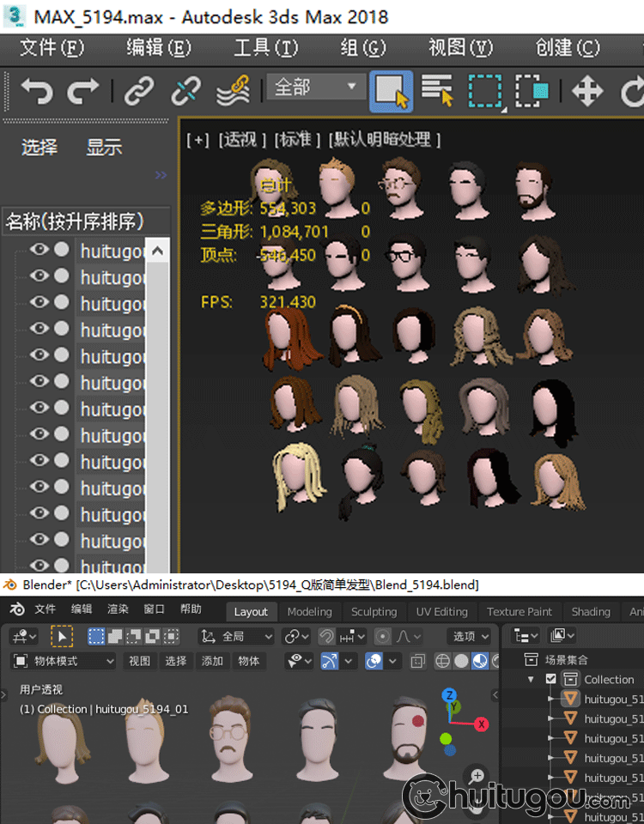
Task: Open the outliner filter dropdown
Action: point(562,636)
